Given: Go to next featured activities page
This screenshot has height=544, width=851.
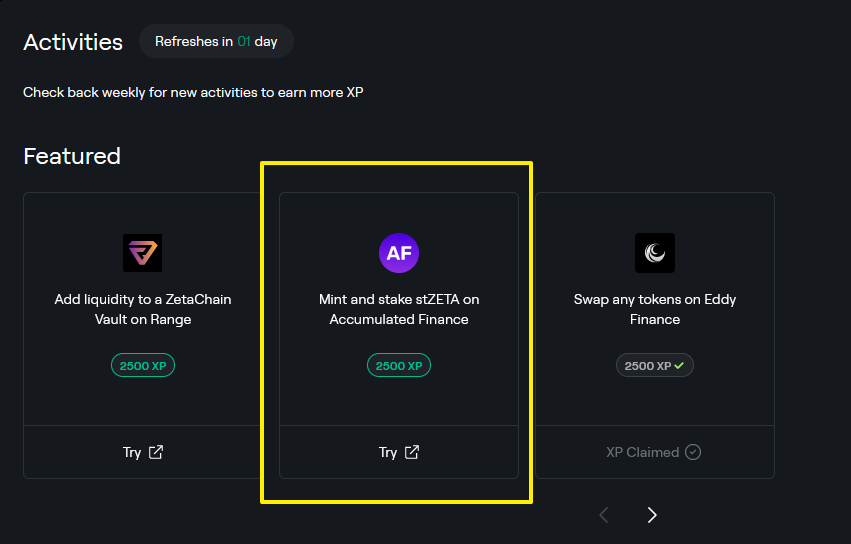Looking at the screenshot, I should point(652,515).
